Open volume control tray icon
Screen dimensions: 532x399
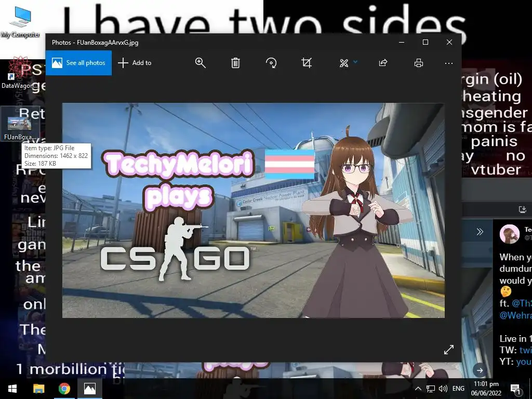[443, 389]
